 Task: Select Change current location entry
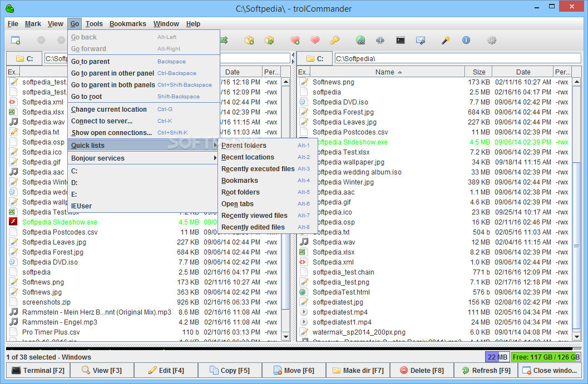click(x=144, y=109)
